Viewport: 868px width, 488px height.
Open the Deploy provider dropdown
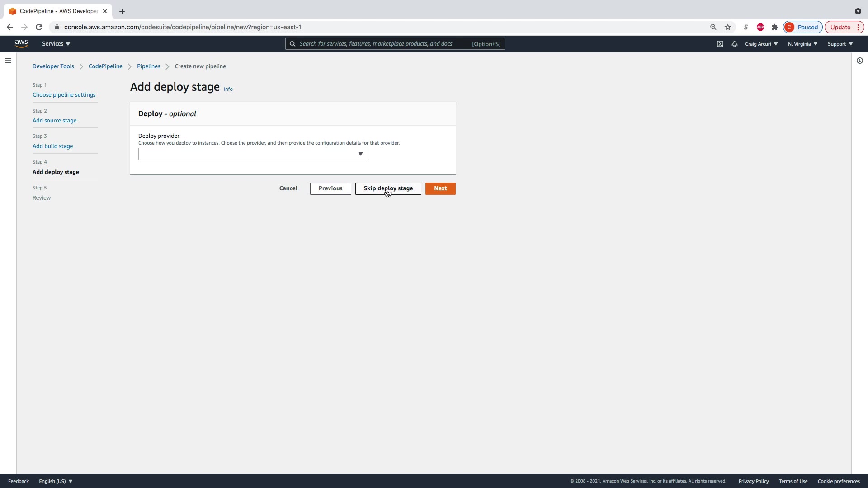[x=253, y=154]
